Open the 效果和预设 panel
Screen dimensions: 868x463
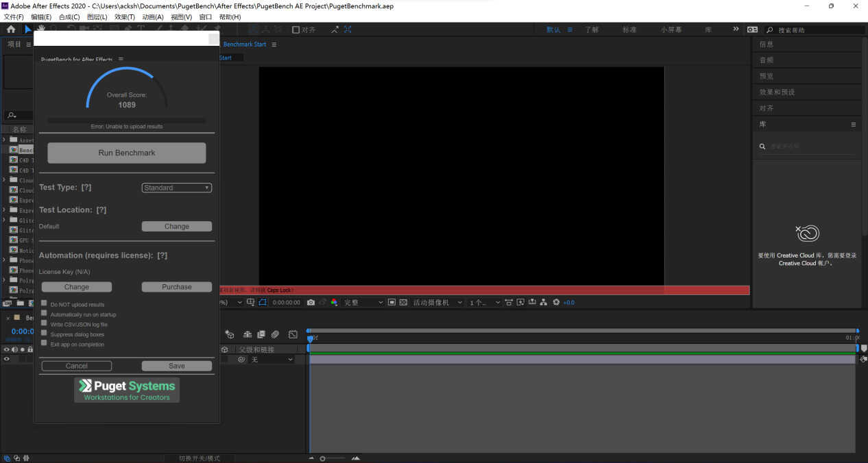(x=777, y=92)
